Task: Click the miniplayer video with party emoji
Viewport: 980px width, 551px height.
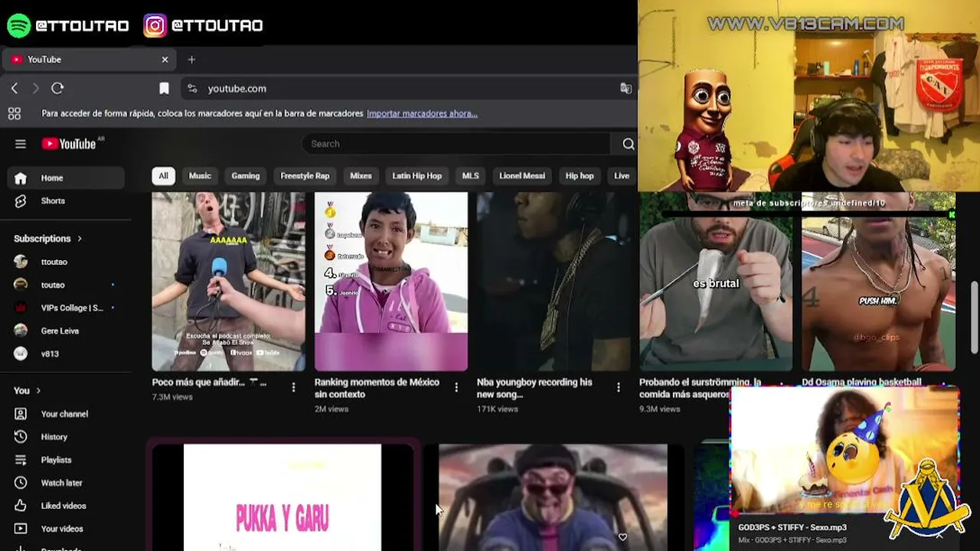Action: pyautogui.click(x=844, y=452)
